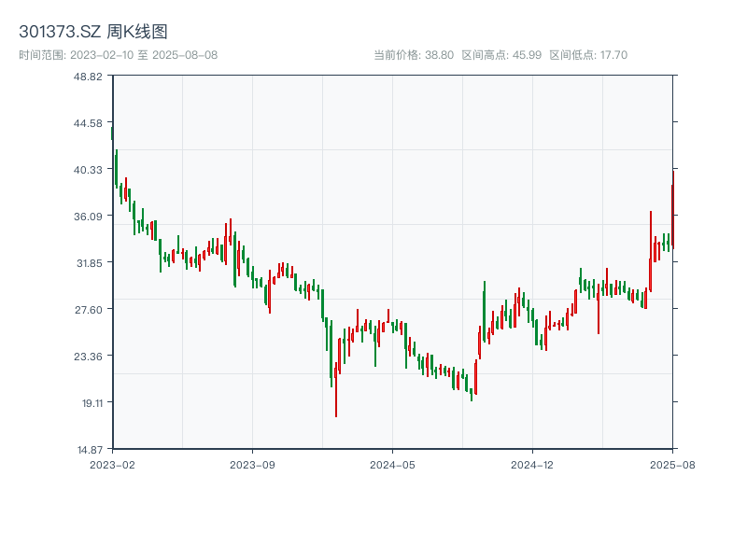The image size is (747, 560).
Task: Select the 2023-09 x-axis date label
Action: point(253,463)
